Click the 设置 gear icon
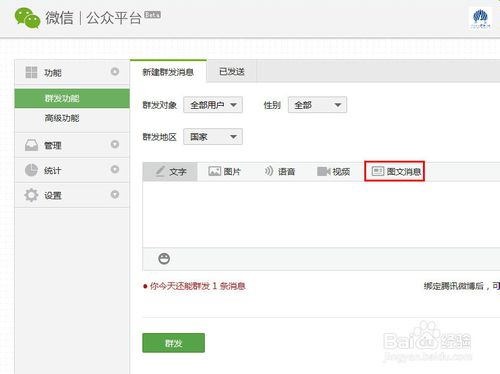This screenshot has height=374, width=500. tap(31, 195)
